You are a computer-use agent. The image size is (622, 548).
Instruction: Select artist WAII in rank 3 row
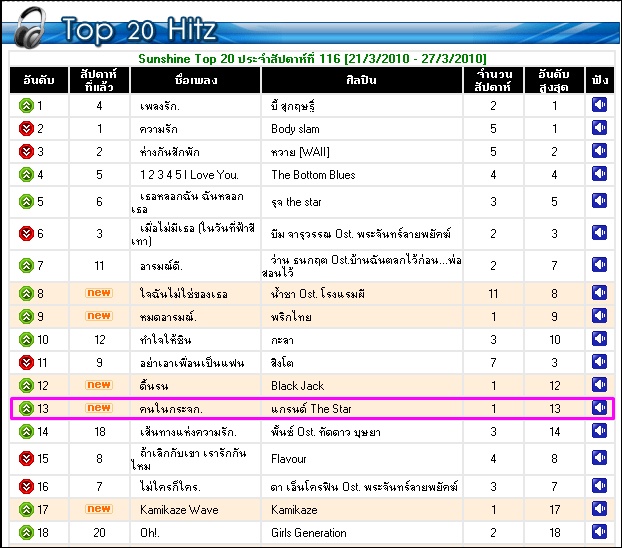click(300, 152)
